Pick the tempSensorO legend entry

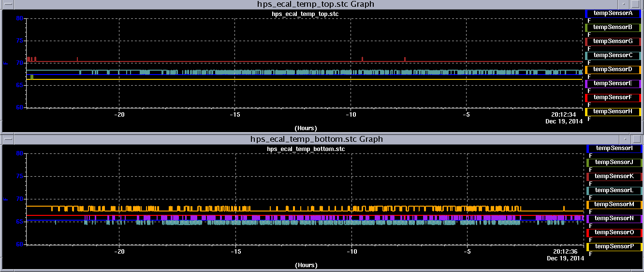(614, 233)
